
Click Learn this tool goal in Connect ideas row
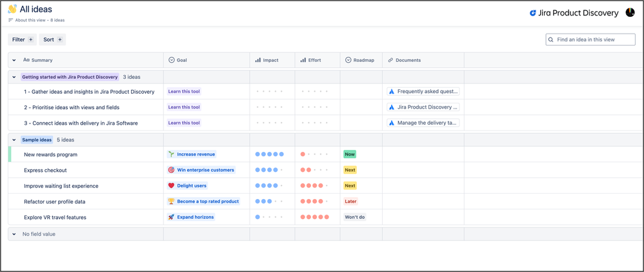pyautogui.click(x=184, y=123)
